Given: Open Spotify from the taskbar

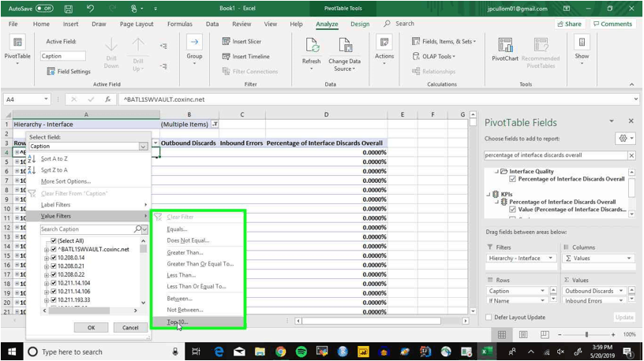Looking at the screenshot, I should point(301,352).
